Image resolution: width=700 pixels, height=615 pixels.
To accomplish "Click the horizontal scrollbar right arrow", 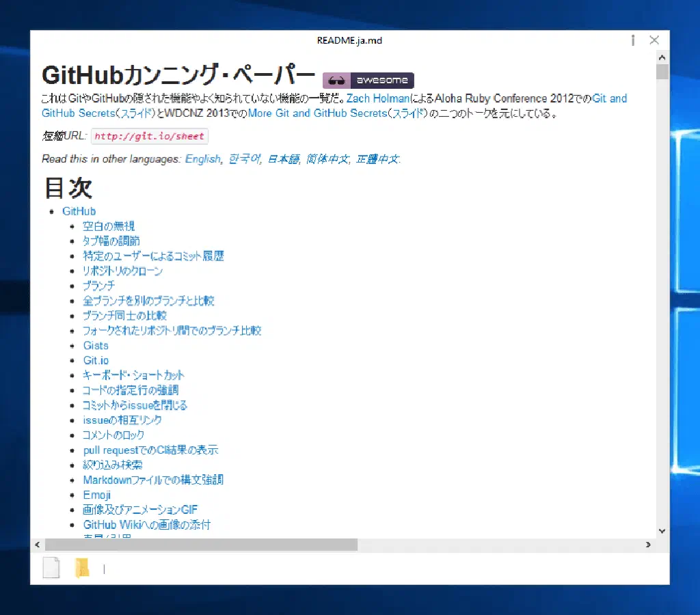I will (x=648, y=545).
